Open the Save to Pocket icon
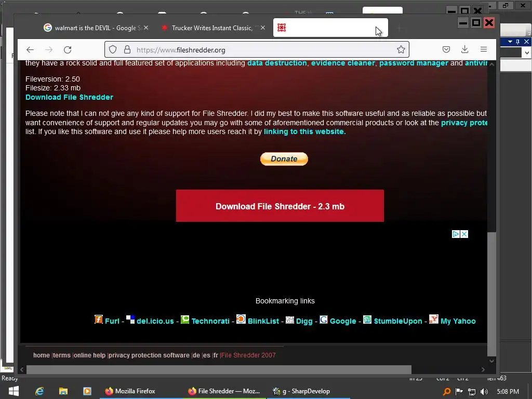 pyautogui.click(x=446, y=50)
